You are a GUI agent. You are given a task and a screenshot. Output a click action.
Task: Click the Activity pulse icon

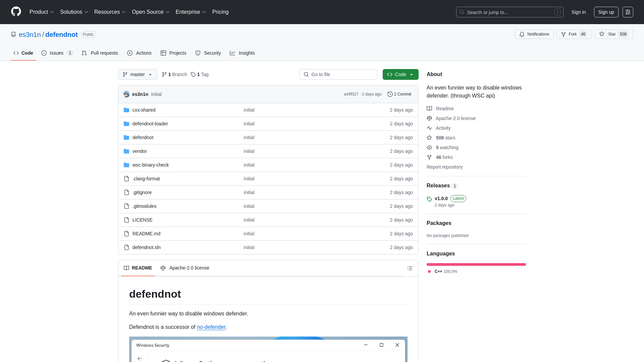pos(429,128)
